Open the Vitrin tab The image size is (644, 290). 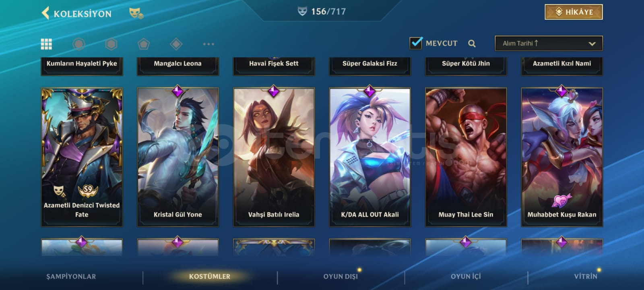point(586,276)
